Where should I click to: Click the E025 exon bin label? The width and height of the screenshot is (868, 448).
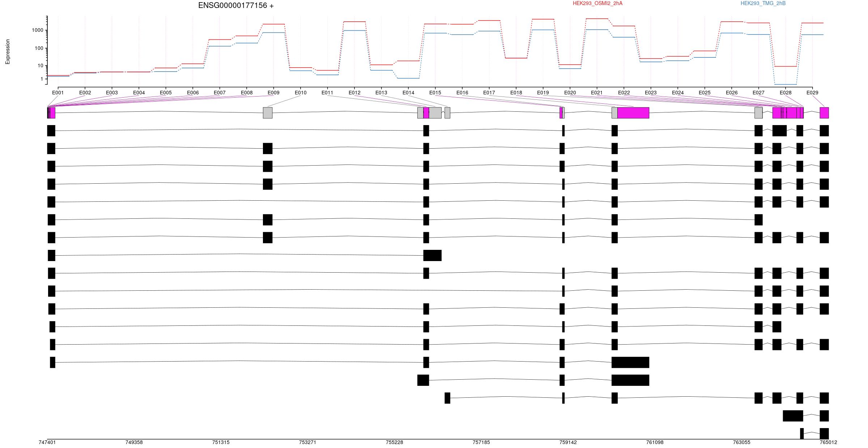705,93
